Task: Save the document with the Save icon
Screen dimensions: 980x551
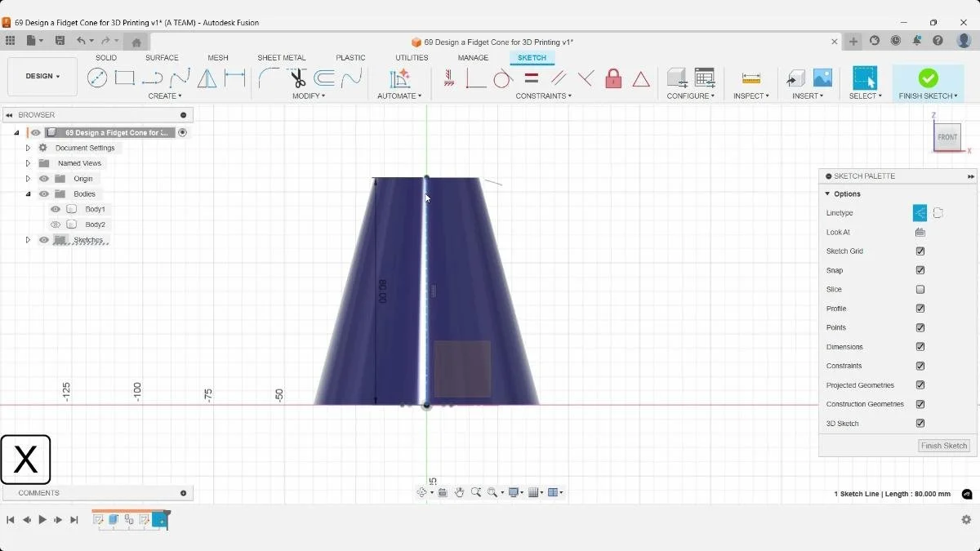Action: [60, 41]
